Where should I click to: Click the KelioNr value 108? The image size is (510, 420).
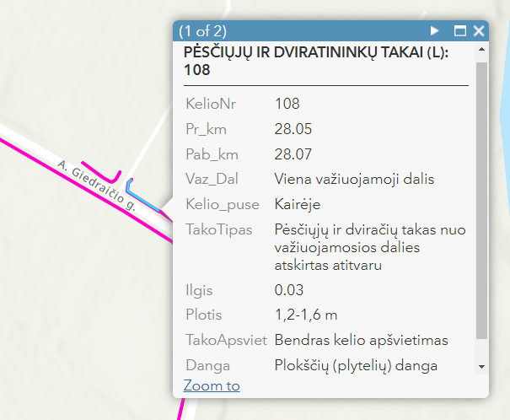[287, 104]
